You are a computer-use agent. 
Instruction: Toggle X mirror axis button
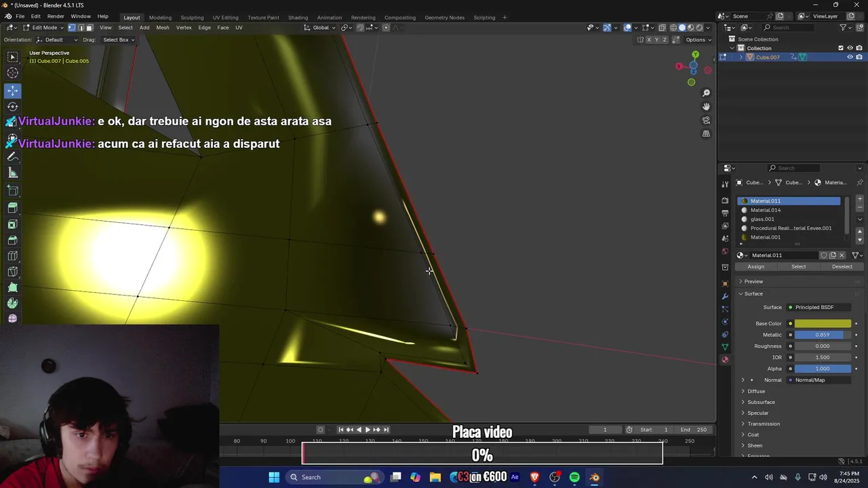click(648, 40)
